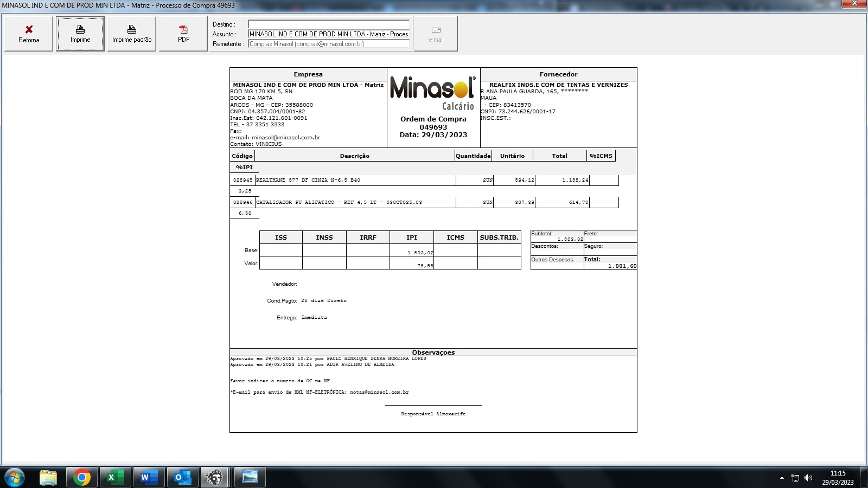This screenshot has width=868, height=488.
Task: Launch Google Chrome from the taskbar
Action: pos(82,477)
